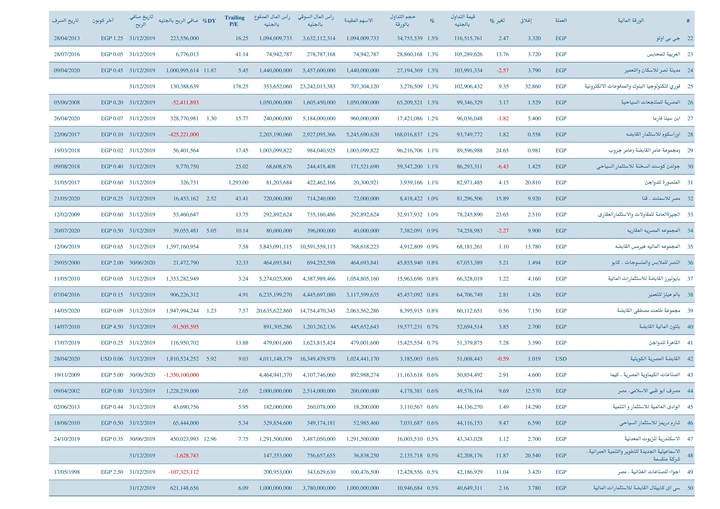This screenshot has width=720, height=509.
Task: Select the dividend yield '12.96'
Action: pos(210,439)
